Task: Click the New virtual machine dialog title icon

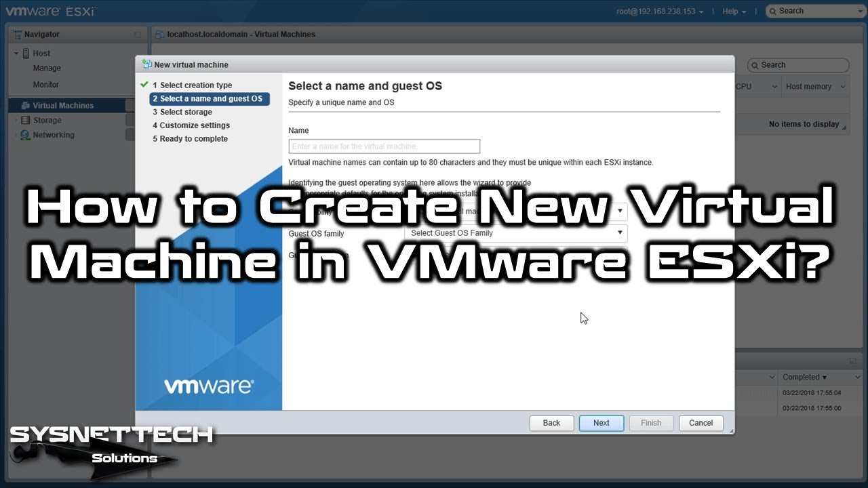Action: click(x=146, y=64)
